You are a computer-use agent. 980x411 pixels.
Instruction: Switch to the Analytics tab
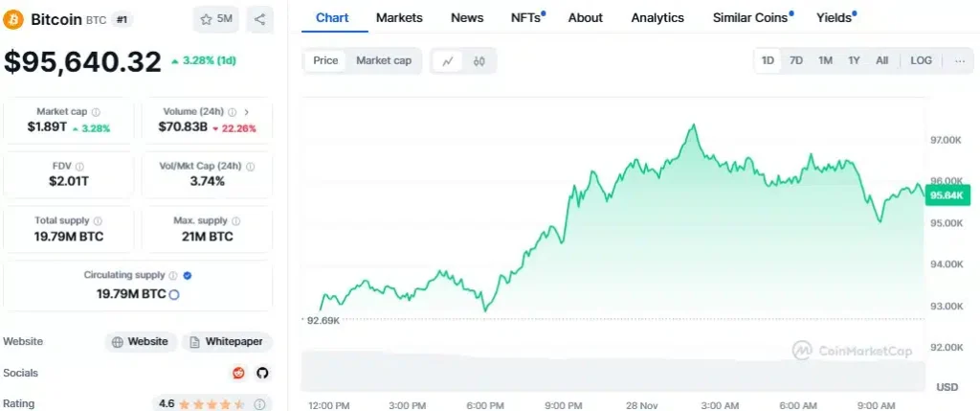click(x=657, y=17)
